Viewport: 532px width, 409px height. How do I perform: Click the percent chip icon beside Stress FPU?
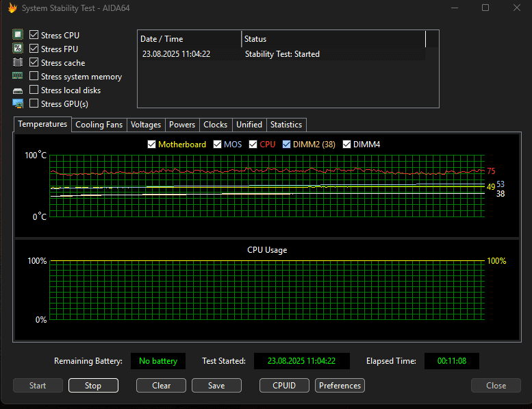coord(18,48)
